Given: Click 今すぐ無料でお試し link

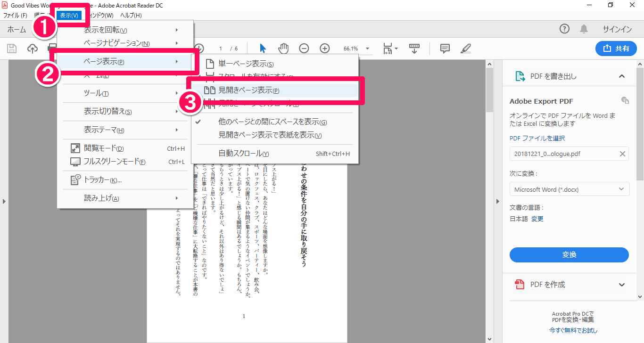Looking at the screenshot, I should 573,330.
